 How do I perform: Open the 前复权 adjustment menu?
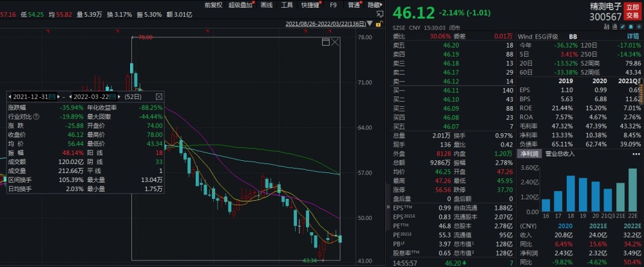point(214,5)
